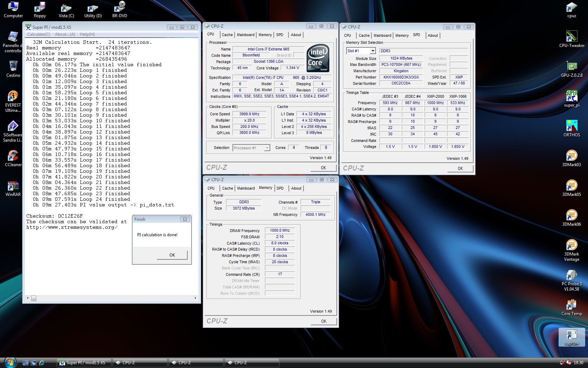
Task: Launch WinRAR desktop icon
Action: pyautogui.click(x=13, y=188)
